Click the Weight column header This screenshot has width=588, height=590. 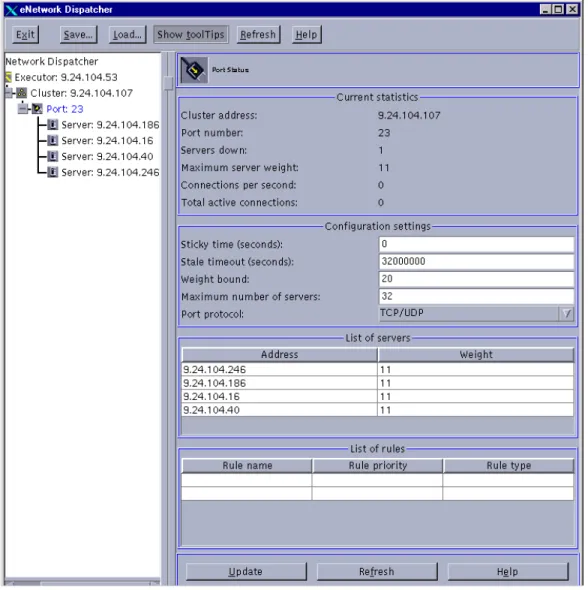pyautogui.click(x=476, y=354)
